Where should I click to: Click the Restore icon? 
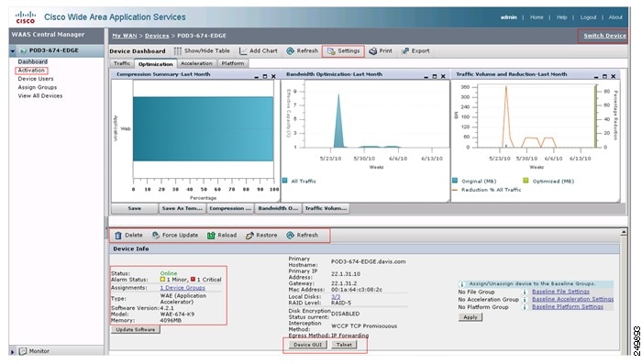coord(249,236)
